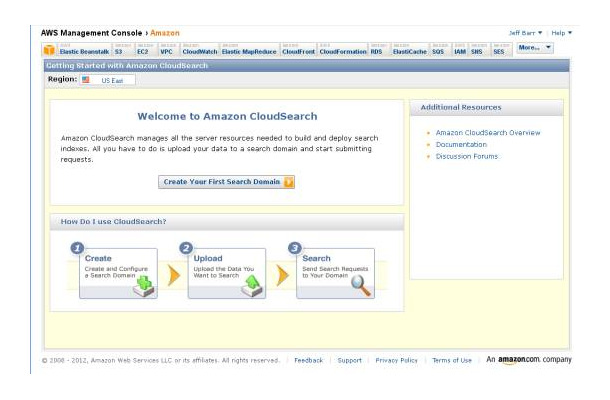
Task: Click the orange arrow on Create Domain button
Action: [x=289, y=182]
